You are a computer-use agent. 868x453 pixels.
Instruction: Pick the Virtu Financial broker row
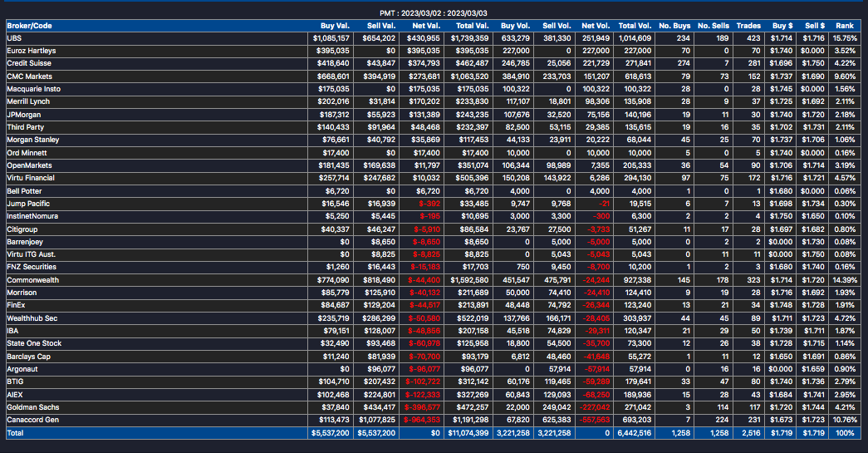click(434, 178)
